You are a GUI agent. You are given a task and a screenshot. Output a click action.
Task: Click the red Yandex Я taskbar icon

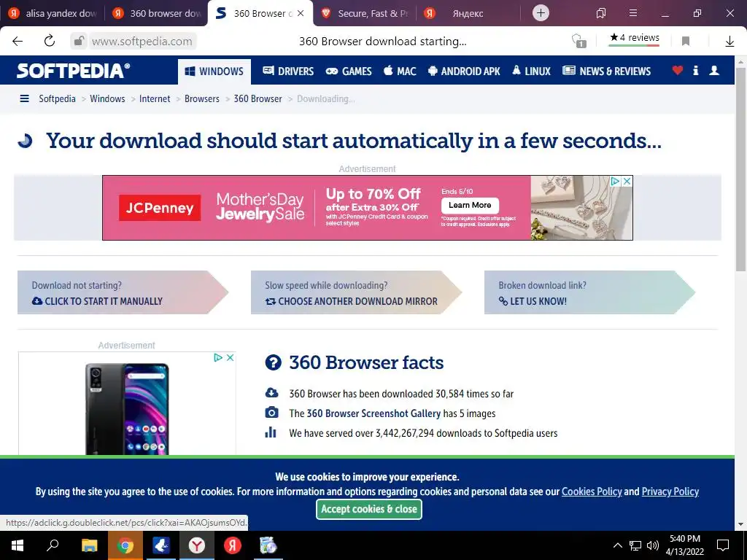(x=233, y=545)
